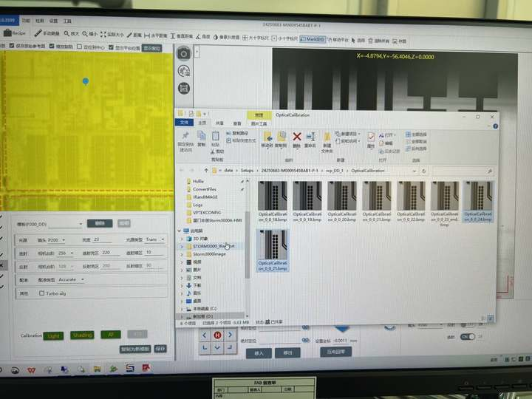The width and height of the screenshot is (532, 399).
Task: Collapse the This PC (此电脑) tree node
Action: [x=180, y=231]
